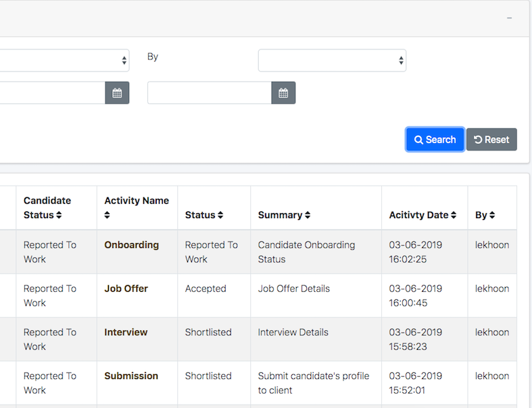Collapse the search panel with minus icon
This screenshot has width=532, height=408.
coord(509,18)
